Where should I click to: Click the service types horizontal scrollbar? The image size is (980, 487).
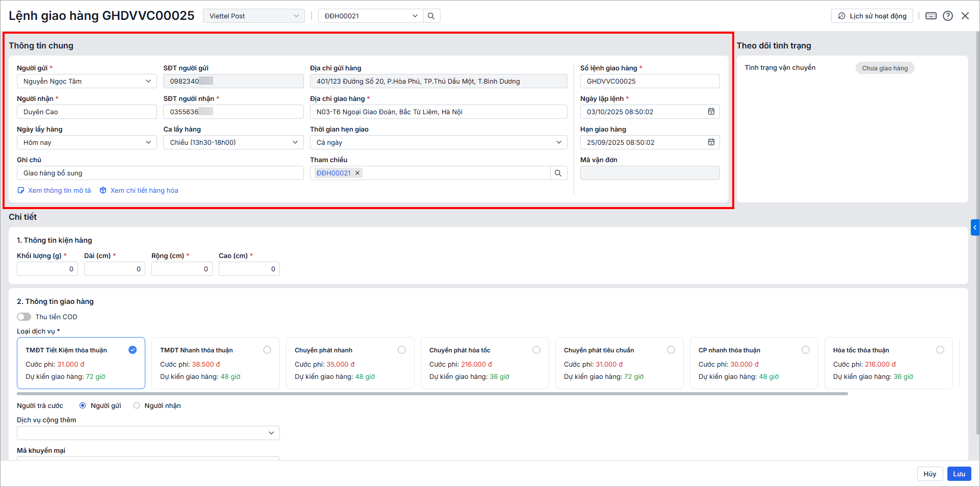coord(432,394)
